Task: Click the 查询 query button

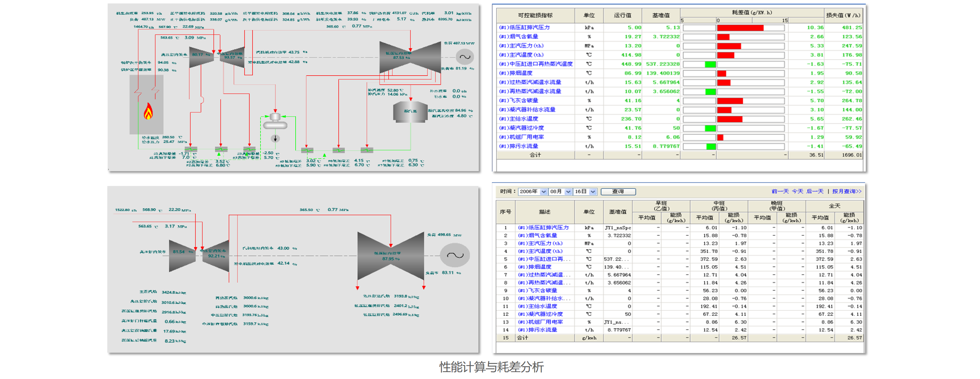Action: 618,192
